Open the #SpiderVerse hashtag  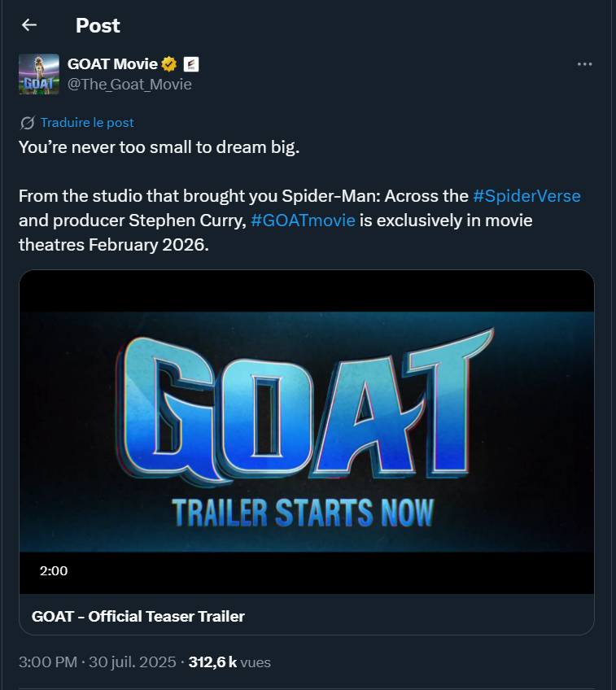pos(526,196)
